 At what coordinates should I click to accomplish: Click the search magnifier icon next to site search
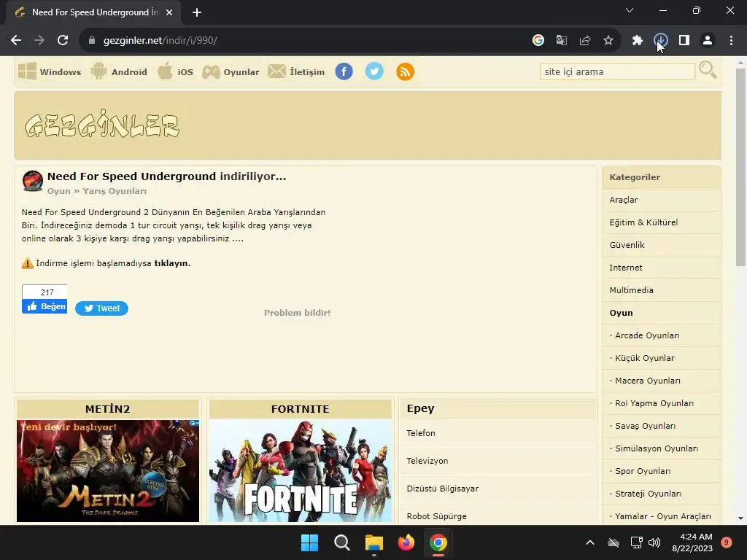[708, 71]
